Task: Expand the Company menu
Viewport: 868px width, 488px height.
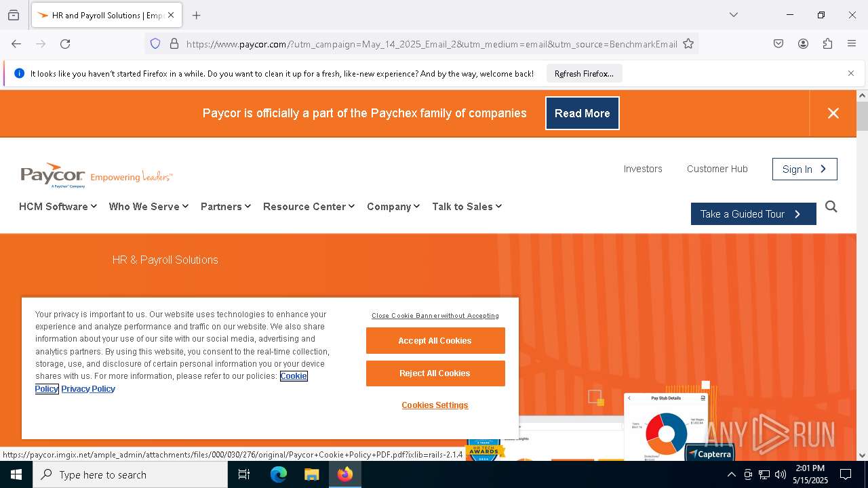Action: pos(393,207)
